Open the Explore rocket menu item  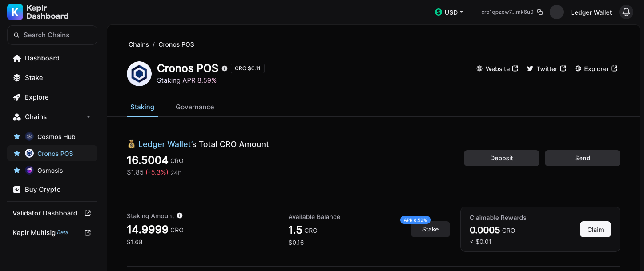(x=36, y=97)
